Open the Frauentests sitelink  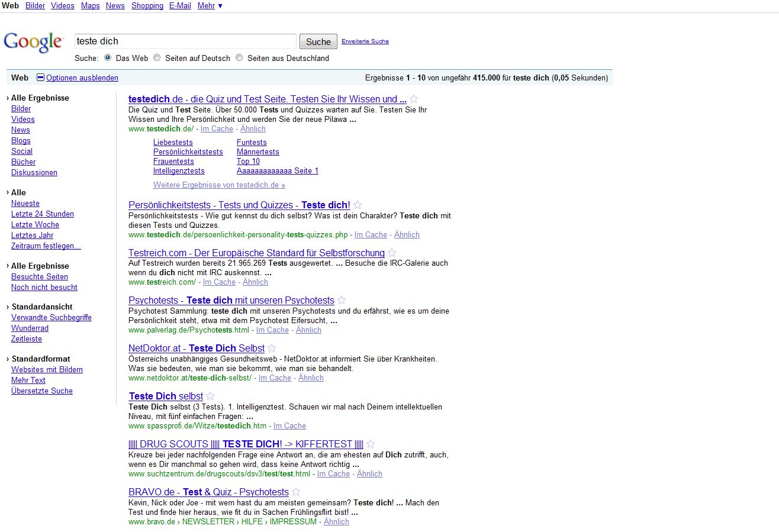pos(173,161)
